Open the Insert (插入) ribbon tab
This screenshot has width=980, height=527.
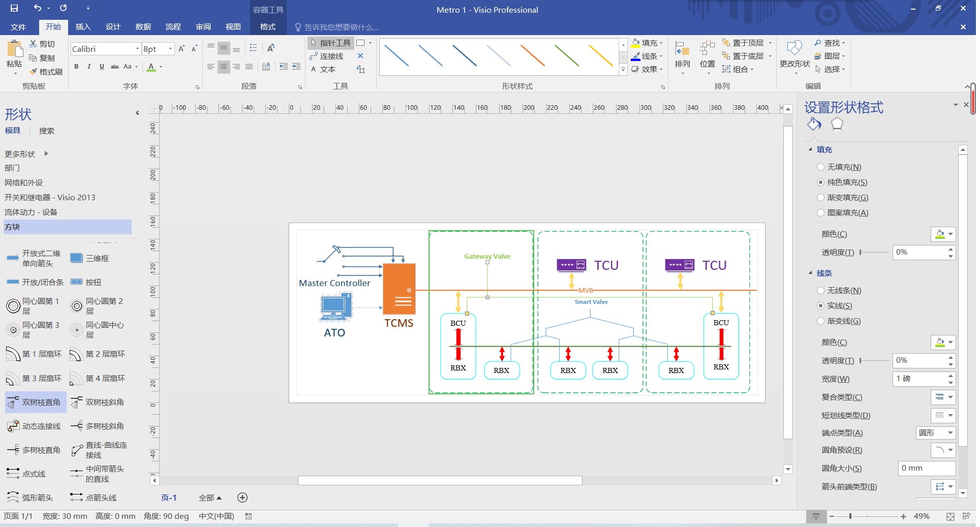[x=83, y=27]
